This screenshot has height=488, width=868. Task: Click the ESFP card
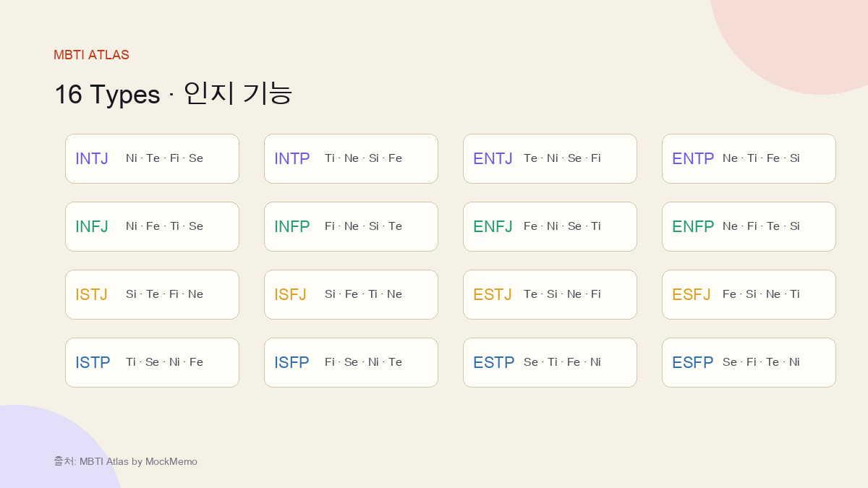749,362
